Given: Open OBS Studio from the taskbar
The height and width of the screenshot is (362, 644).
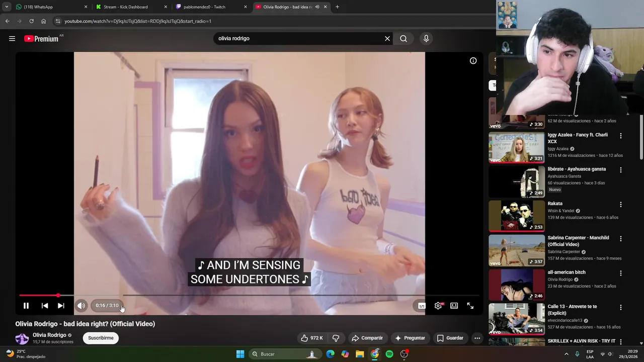Looking at the screenshot, I should point(404,354).
